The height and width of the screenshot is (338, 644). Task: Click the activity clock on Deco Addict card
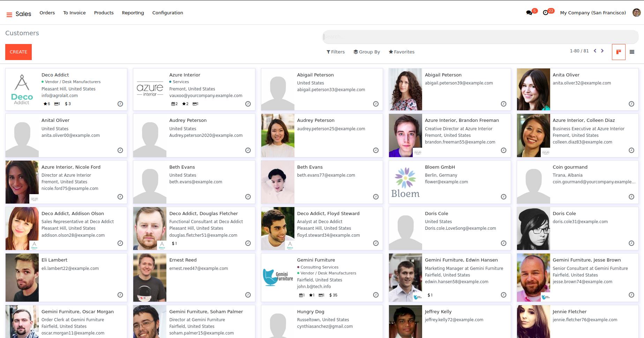click(x=120, y=104)
